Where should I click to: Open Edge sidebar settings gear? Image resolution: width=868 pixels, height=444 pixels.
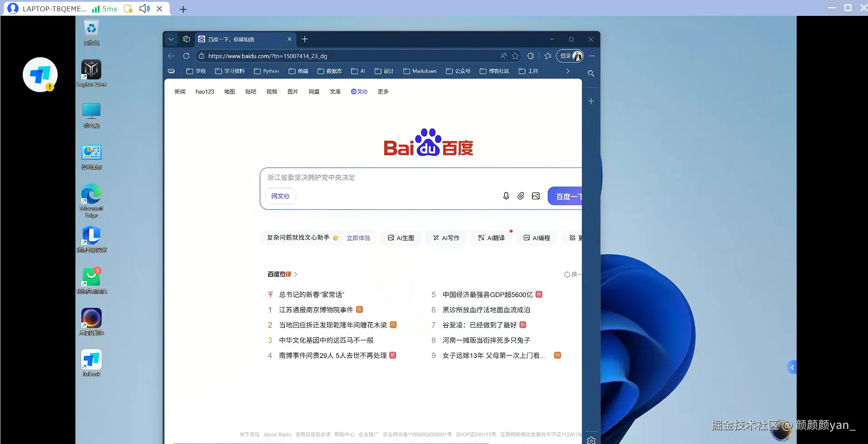(x=591, y=440)
